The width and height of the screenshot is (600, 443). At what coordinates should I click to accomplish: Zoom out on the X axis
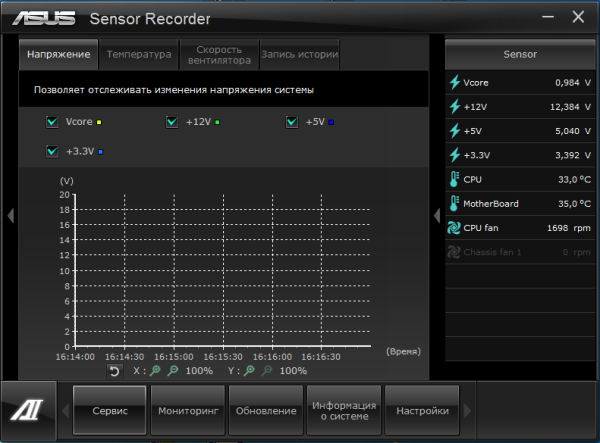coord(173,370)
